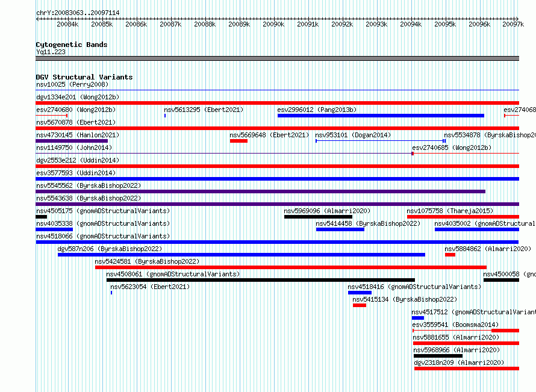Click the 20090k ruler label
536x392 pixels.
(x=273, y=24)
